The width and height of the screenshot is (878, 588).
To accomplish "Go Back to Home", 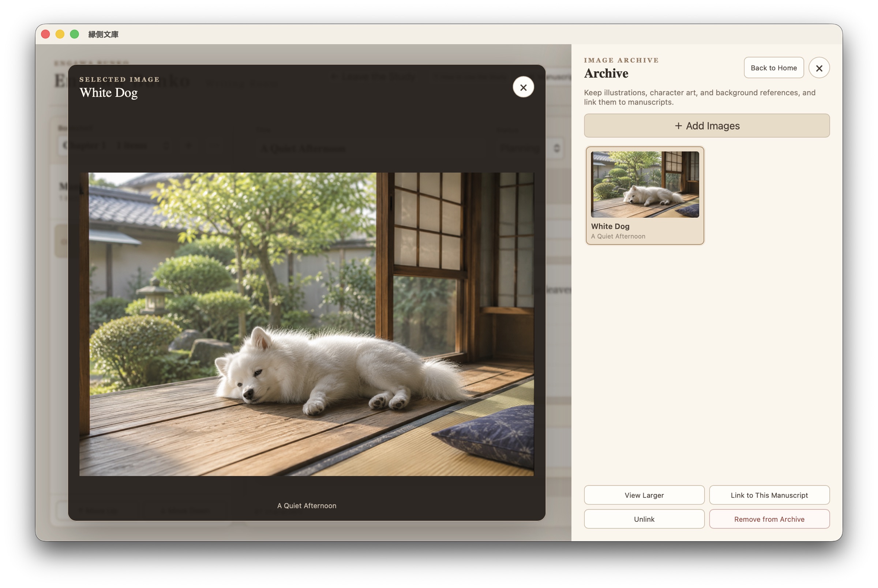I will point(773,68).
